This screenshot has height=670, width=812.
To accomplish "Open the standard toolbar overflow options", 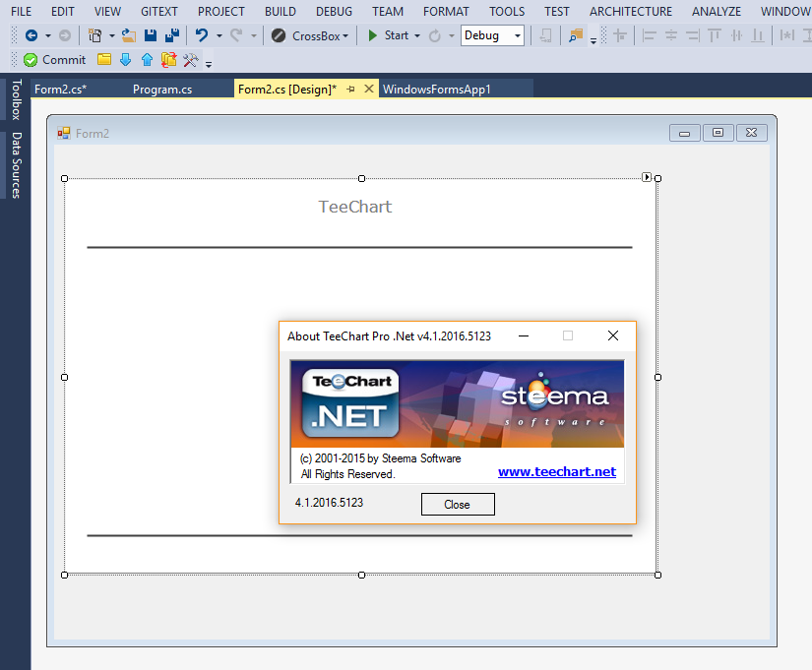I will pos(593,40).
